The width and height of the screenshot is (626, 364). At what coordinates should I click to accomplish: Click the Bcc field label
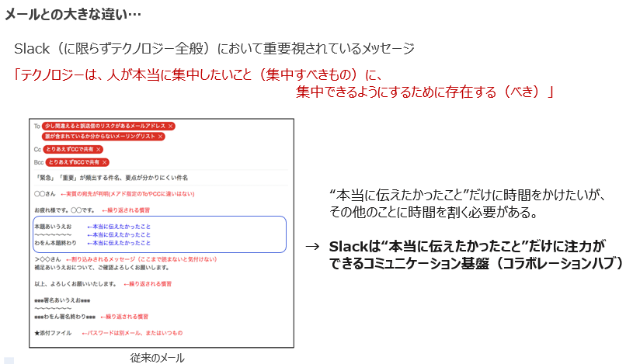39,162
